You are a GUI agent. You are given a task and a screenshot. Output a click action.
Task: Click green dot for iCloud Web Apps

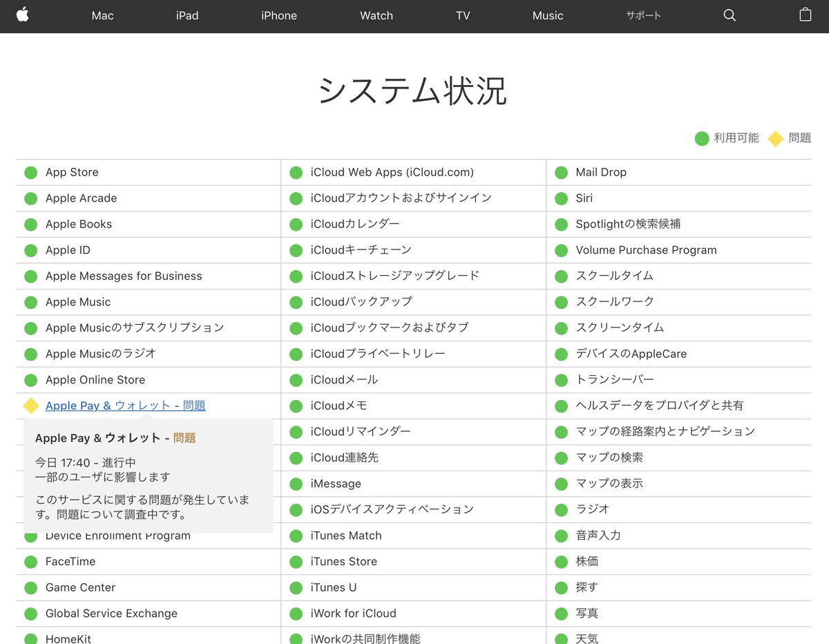296,172
